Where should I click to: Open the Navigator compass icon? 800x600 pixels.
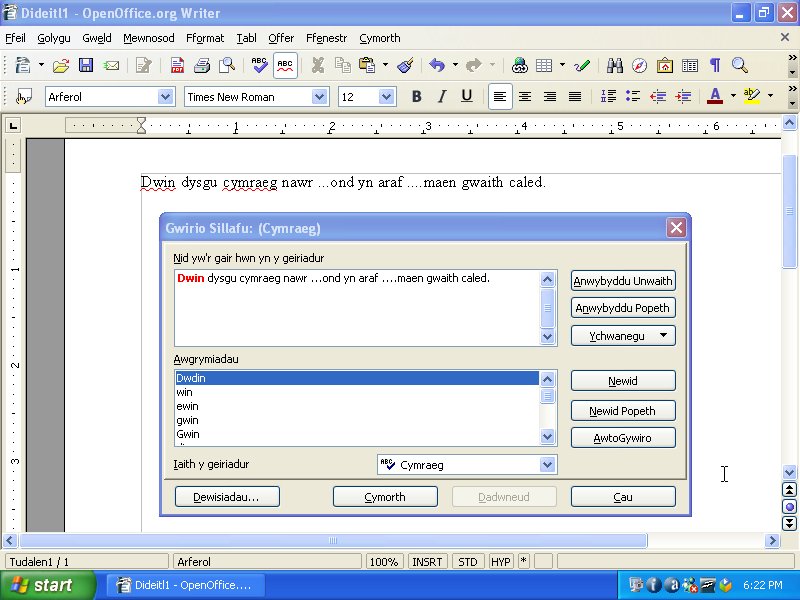pos(640,65)
